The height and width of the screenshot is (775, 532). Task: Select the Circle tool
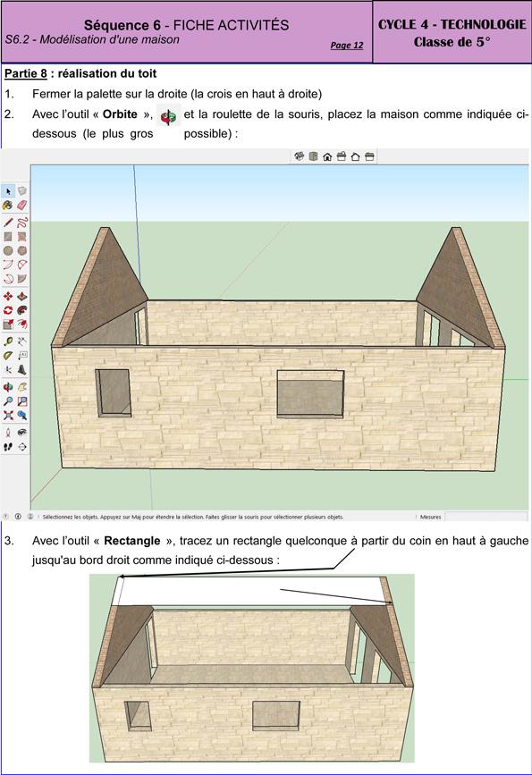(8, 250)
